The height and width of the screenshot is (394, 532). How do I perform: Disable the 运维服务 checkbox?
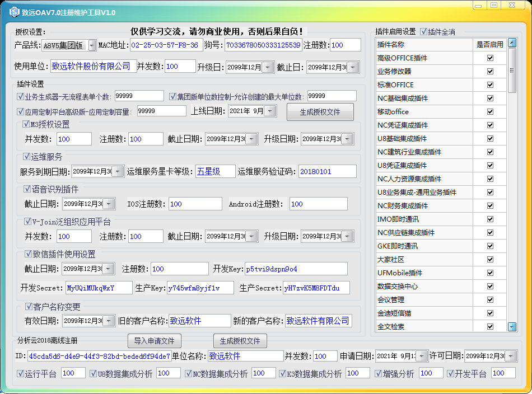coord(26,156)
